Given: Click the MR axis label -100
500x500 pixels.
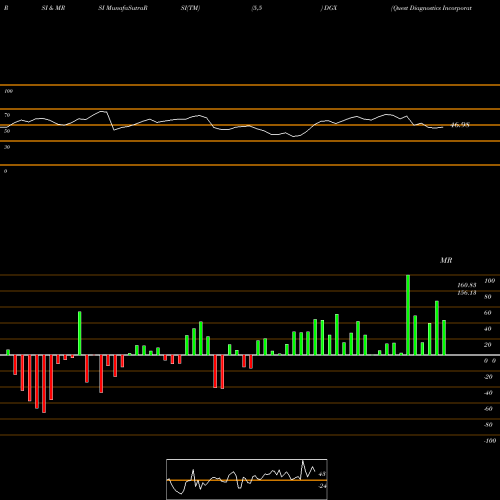Looking at the screenshot, I should click(490, 441).
